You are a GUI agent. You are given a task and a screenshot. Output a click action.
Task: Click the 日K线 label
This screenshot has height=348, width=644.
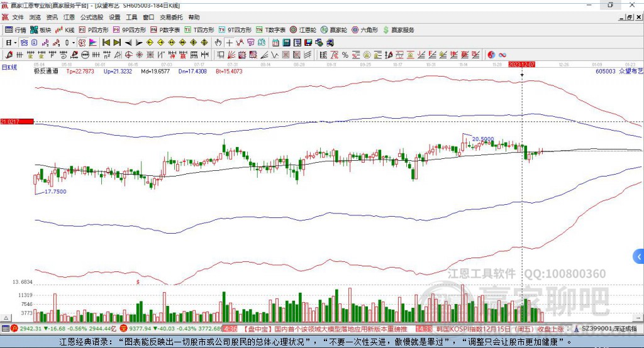9,67
